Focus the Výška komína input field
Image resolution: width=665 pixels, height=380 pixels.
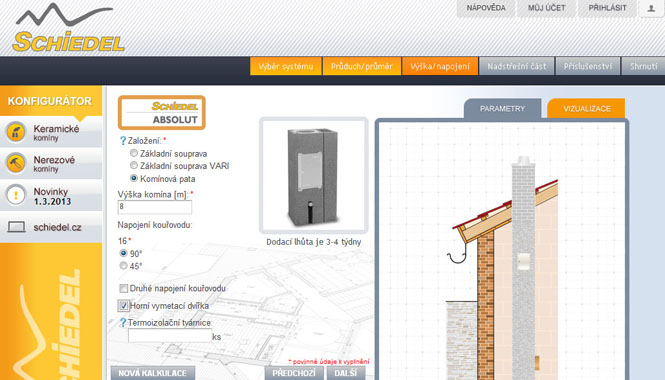[154, 207]
